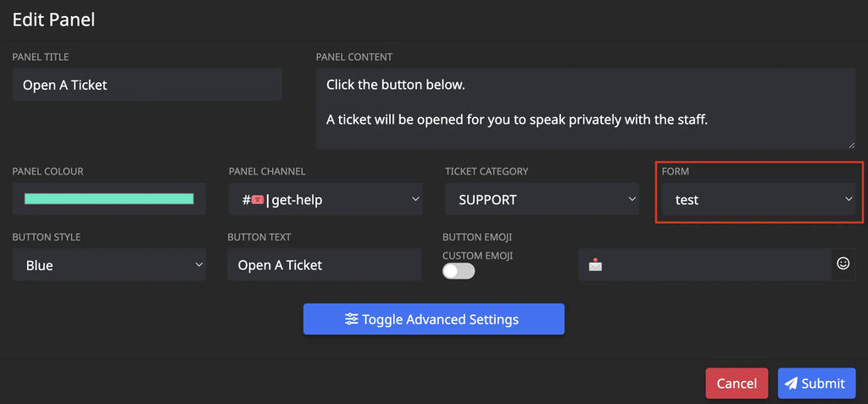
Task: Focus the Panel Content text area
Action: tap(585, 108)
